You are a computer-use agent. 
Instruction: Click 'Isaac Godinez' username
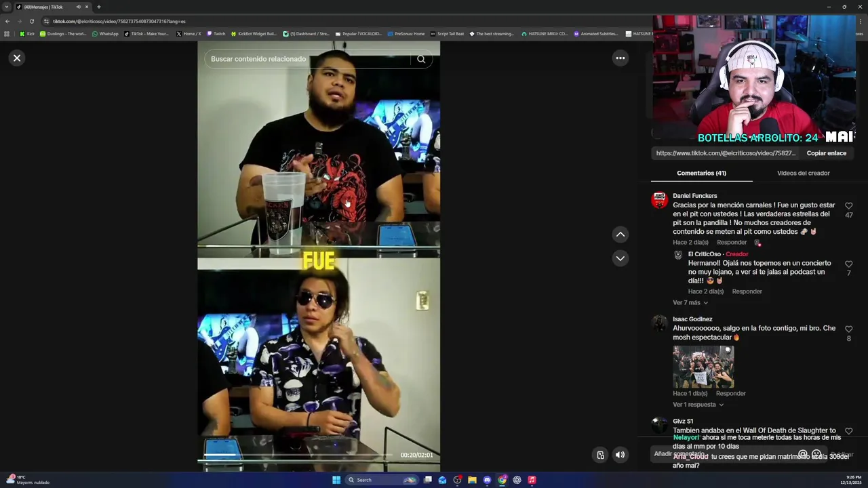pyautogui.click(x=692, y=319)
